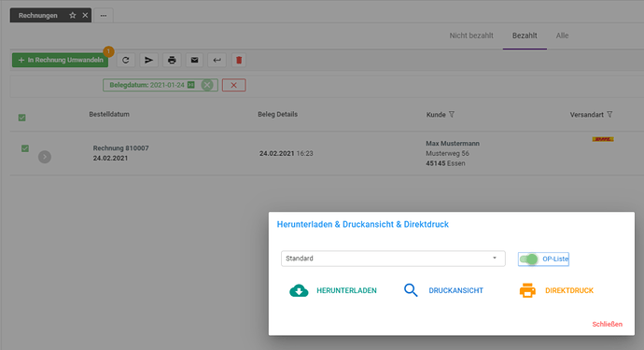Viewport: 644px width, 350px height.
Task: Click the email envelope toolbar icon
Action: tap(194, 60)
